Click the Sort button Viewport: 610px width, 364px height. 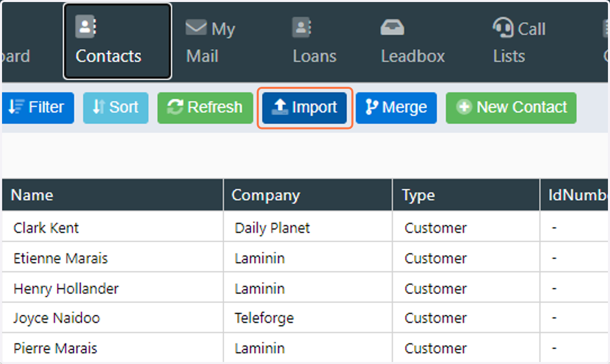tap(116, 108)
